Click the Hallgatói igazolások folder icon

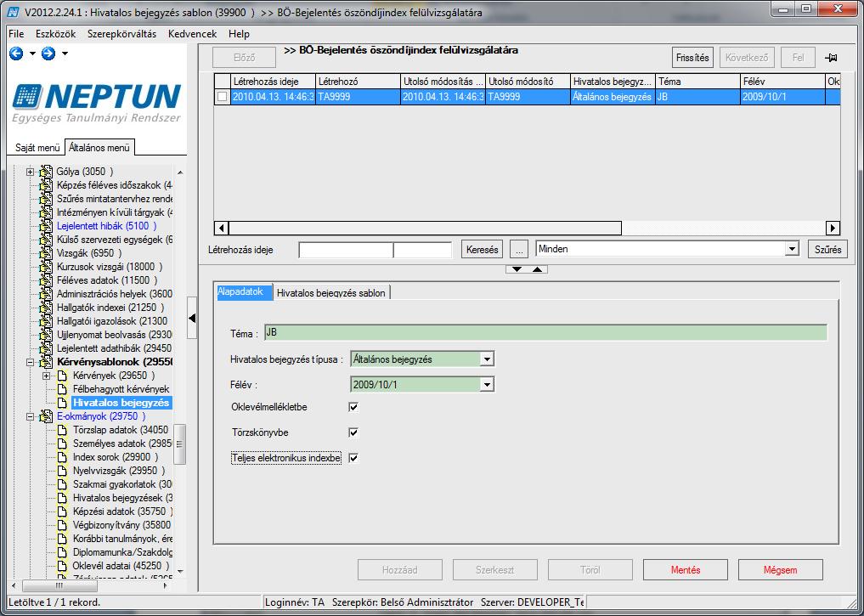[46, 321]
